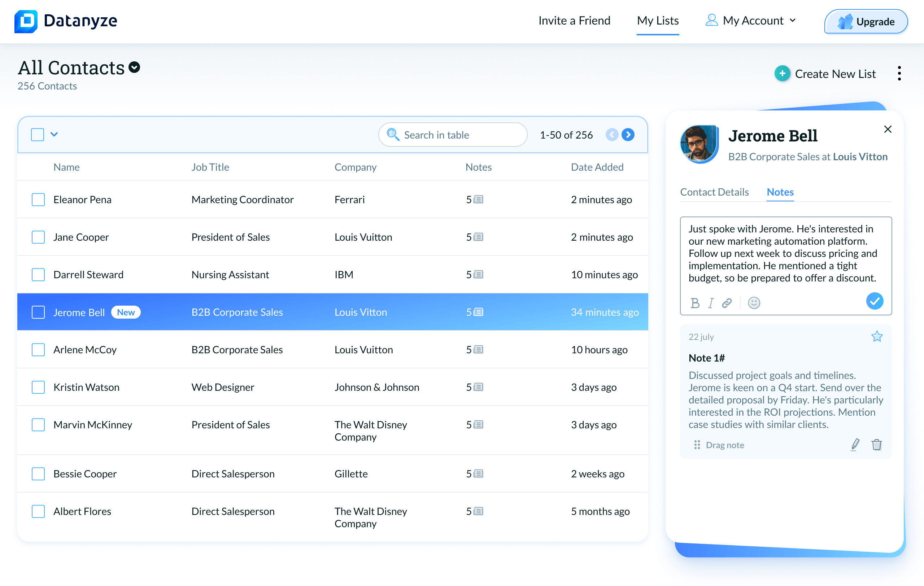Open notes icon for Bessie Cooper
Image resolution: width=924 pixels, height=586 pixels.
[478, 474]
